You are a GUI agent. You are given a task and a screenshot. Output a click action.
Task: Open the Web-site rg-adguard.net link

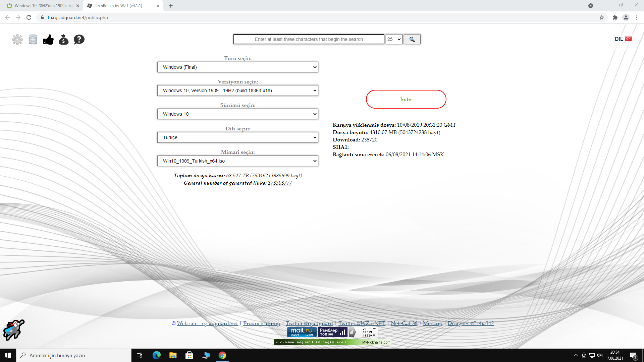pos(207,323)
